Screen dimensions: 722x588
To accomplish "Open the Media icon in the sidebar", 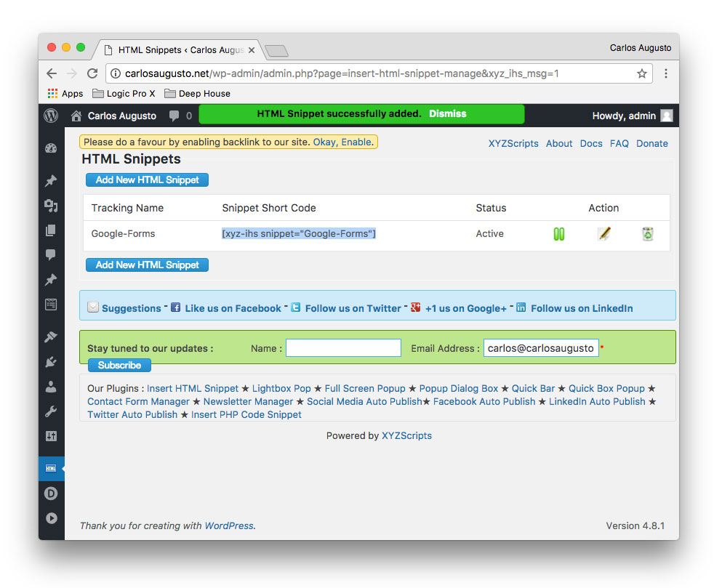I will 51,206.
